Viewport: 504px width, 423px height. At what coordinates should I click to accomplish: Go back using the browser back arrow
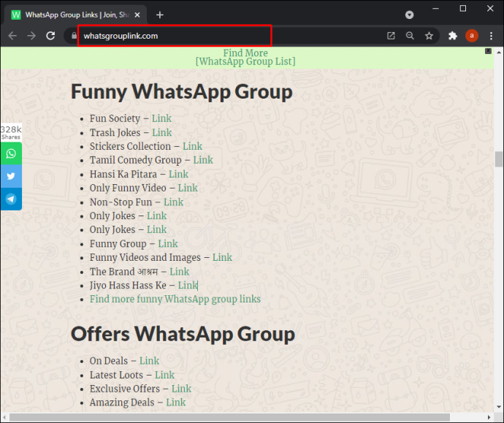click(x=12, y=36)
